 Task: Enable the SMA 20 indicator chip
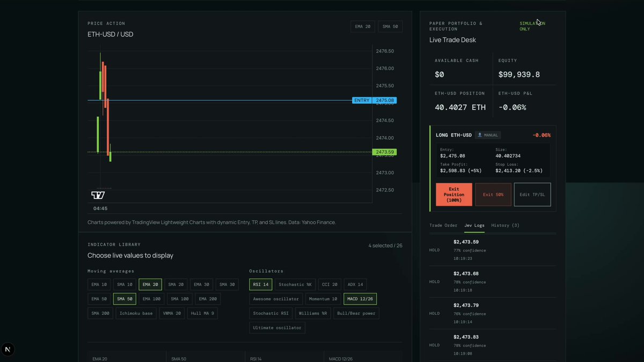pos(176,284)
